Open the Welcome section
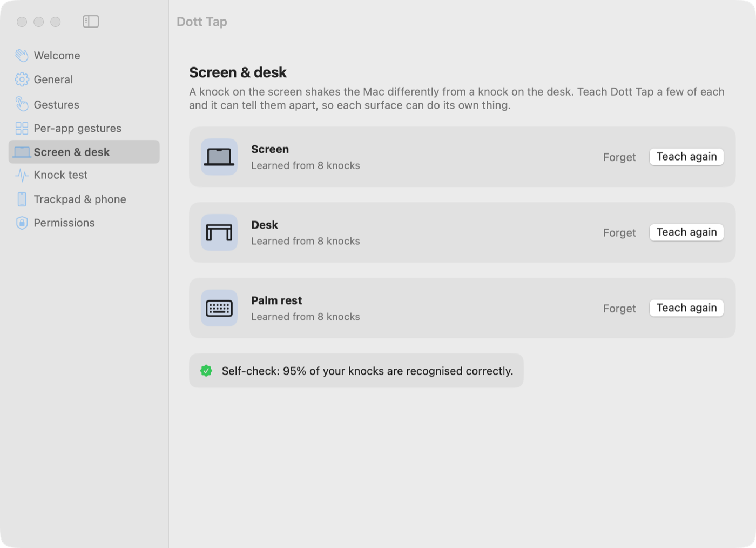This screenshot has height=548, width=756. click(57, 55)
